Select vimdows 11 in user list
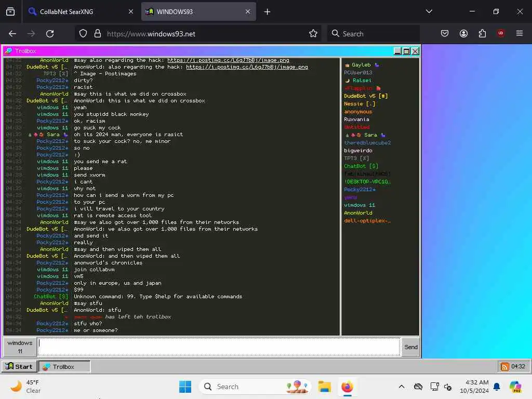Screen dimensions: 532x399 (x=360, y=205)
